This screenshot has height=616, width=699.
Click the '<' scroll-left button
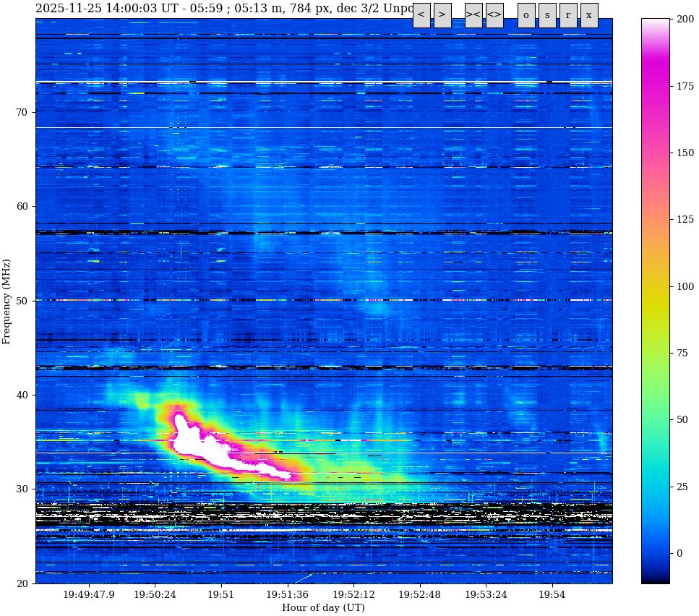click(x=421, y=15)
